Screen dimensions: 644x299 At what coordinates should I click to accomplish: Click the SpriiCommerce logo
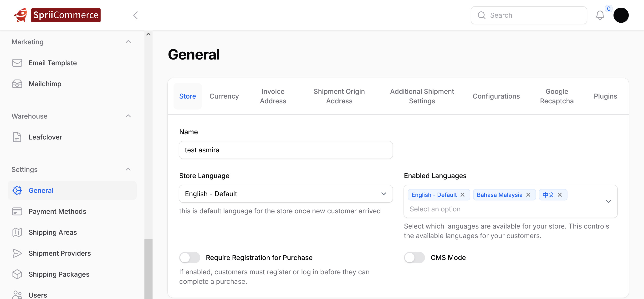tap(57, 15)
